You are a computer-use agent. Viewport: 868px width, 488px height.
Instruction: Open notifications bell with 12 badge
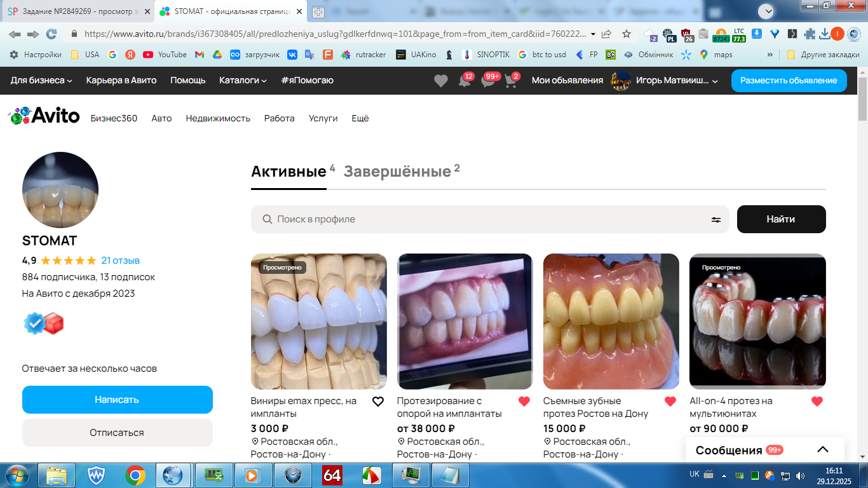(465, 81)
